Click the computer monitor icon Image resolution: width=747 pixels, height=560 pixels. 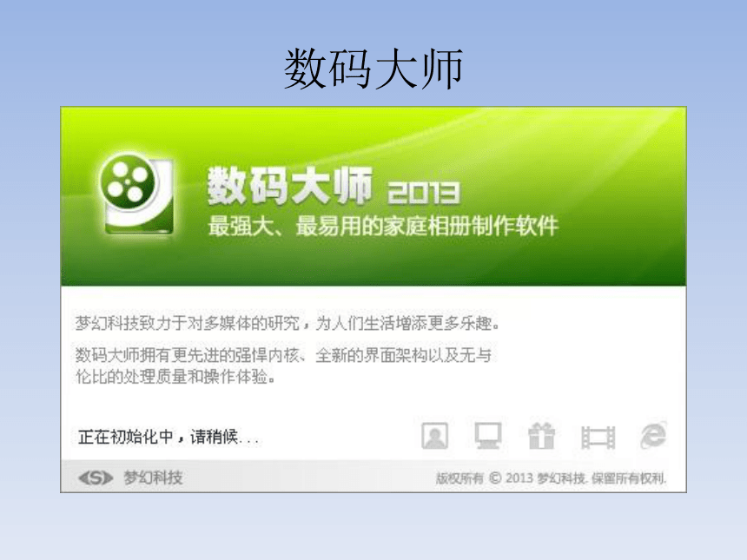click(488, 436)
